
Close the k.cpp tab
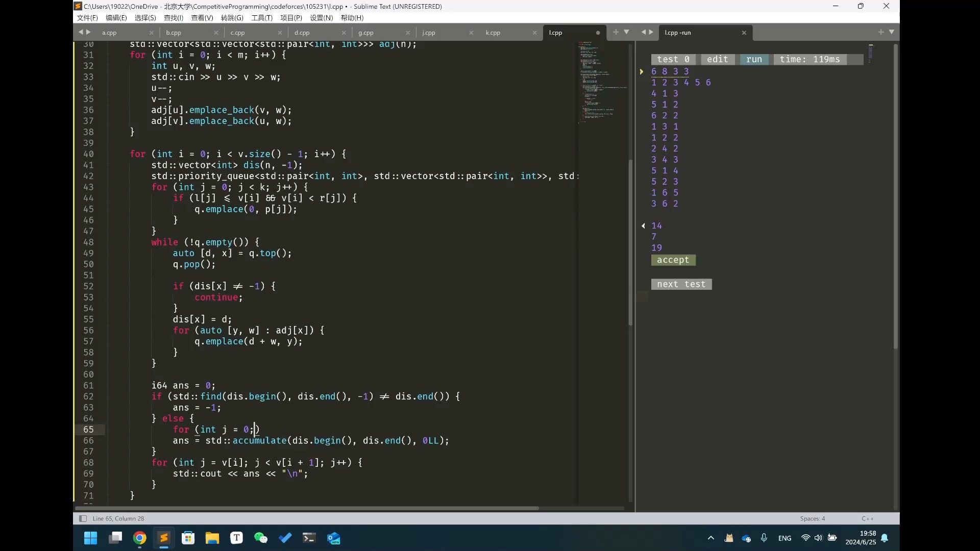(x=534, y=33)
